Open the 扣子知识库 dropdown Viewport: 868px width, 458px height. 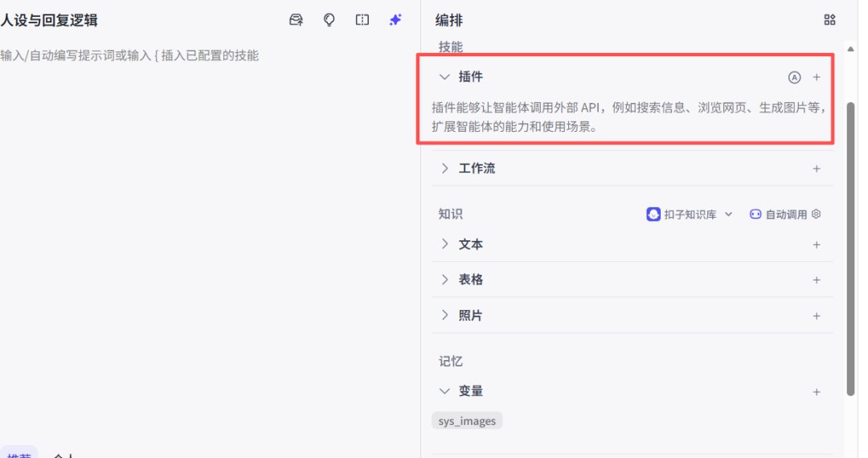[690, 214]
